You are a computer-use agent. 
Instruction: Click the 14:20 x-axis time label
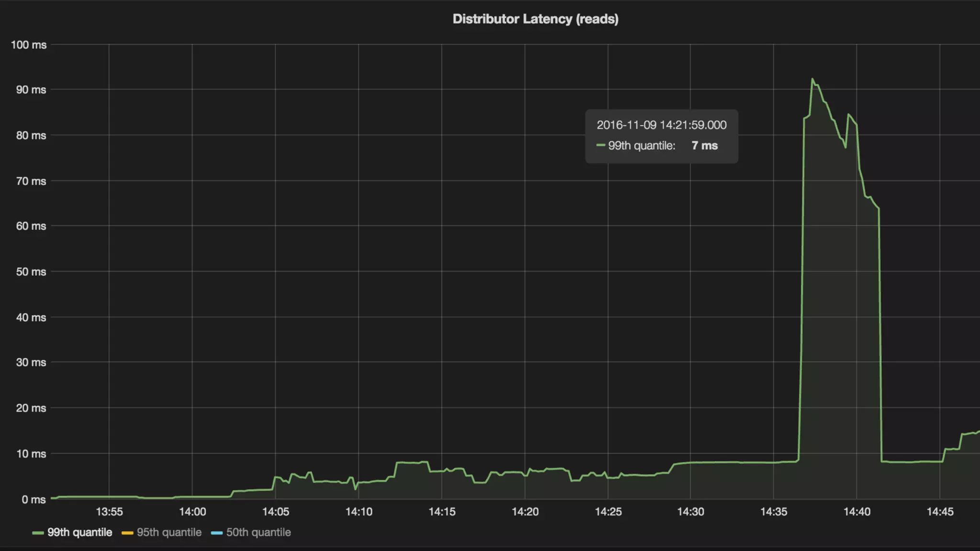525,512
